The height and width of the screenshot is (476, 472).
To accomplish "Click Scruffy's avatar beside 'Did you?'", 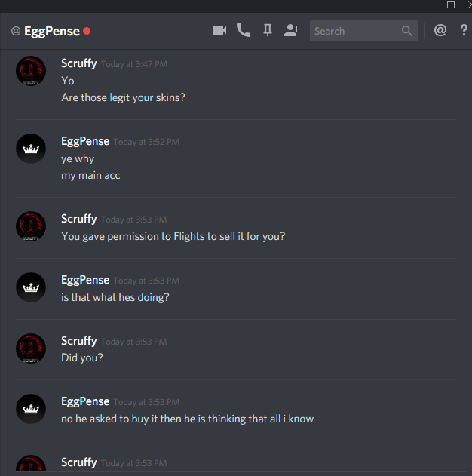I will [x=31, y=349].
